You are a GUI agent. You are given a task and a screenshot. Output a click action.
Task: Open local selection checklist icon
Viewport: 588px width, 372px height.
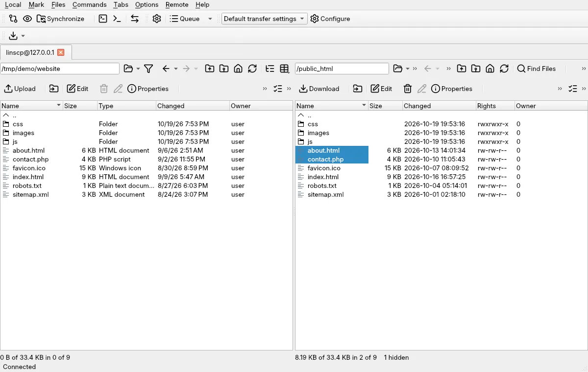(278, 89)
